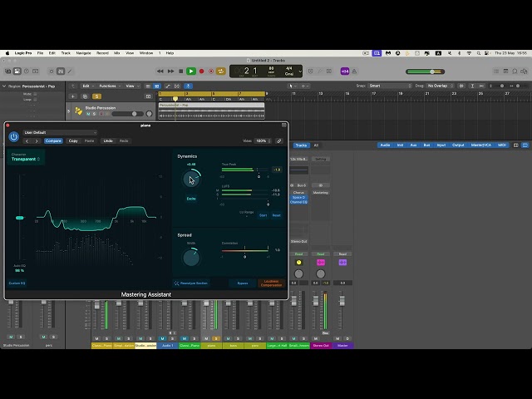Open the media Browsers icon
The image size is (532, 399).
click(x=525, y=71)
